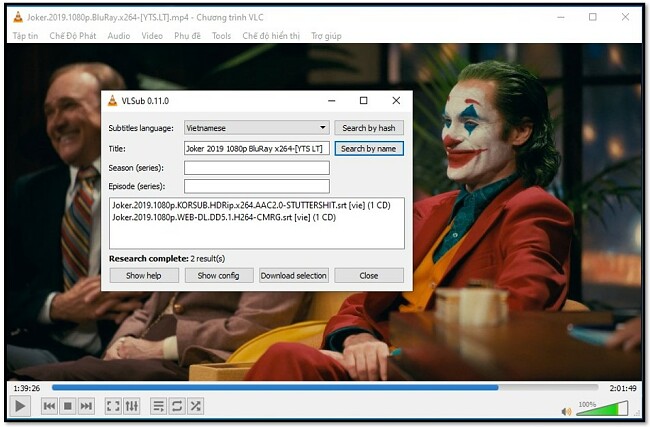Image resolution: width=650 pixels, height=427 pixels.
Task: Open the Tập tin menu
Action: pyautogui.click(x=25, y=36)
